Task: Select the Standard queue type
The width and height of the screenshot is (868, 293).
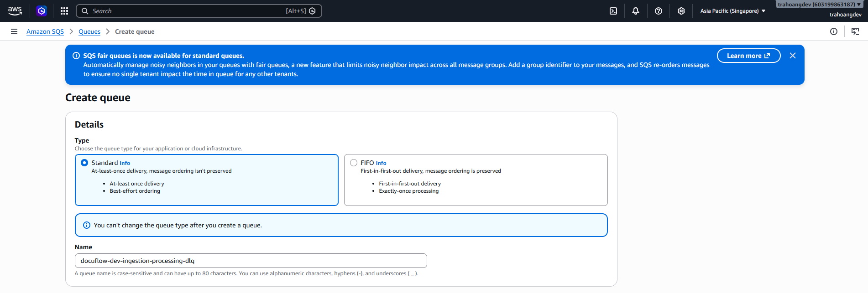Action: 84,163
